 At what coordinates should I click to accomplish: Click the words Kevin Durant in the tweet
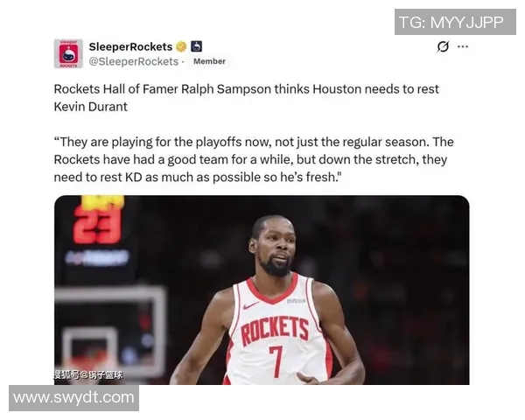[x=91, y=107]
